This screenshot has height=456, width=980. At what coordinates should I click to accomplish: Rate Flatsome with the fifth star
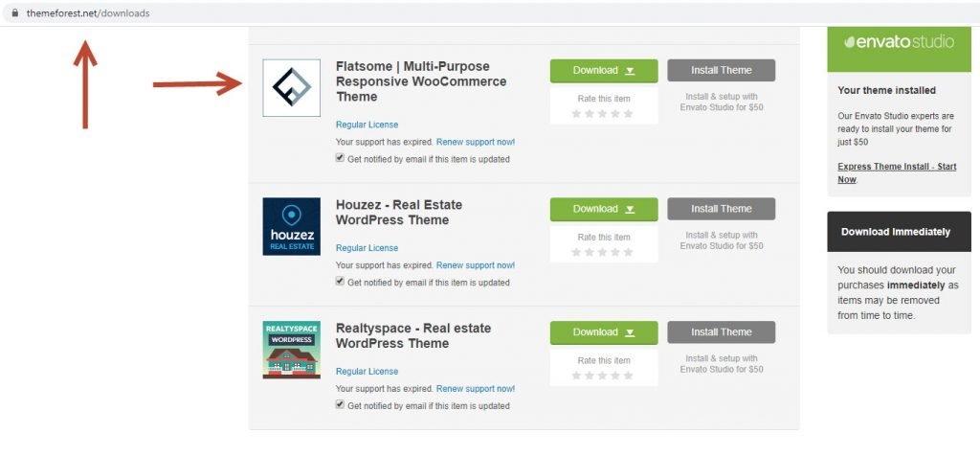click(x=628, y=114)
